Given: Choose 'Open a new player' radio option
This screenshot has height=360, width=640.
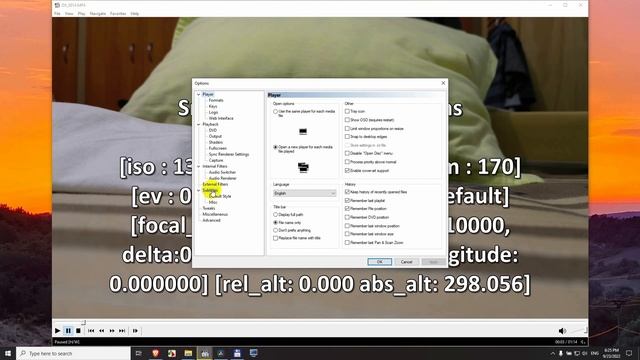Looking at the screenshot, I should click(276, 147).
